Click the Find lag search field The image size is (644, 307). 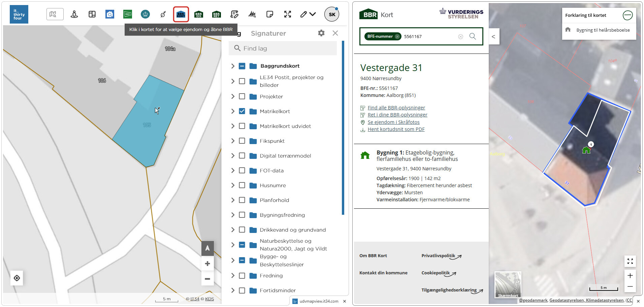coord(283,48)
